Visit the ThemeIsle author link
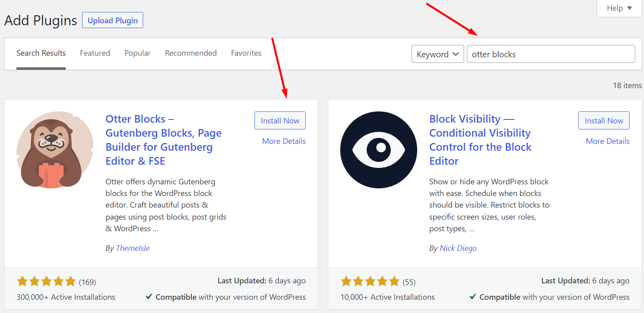 (x=133, y=248)
